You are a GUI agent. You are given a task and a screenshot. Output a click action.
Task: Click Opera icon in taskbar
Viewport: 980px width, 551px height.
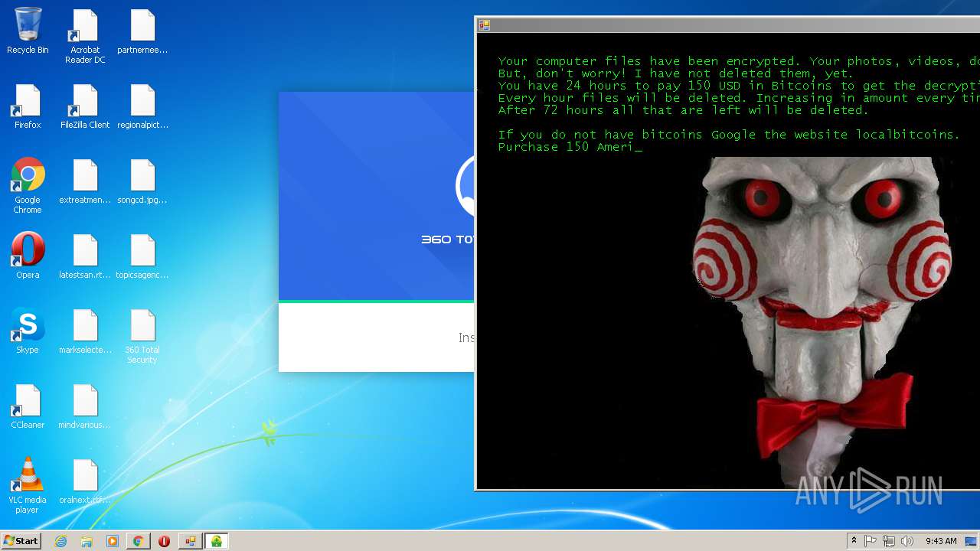coord(164,541)
